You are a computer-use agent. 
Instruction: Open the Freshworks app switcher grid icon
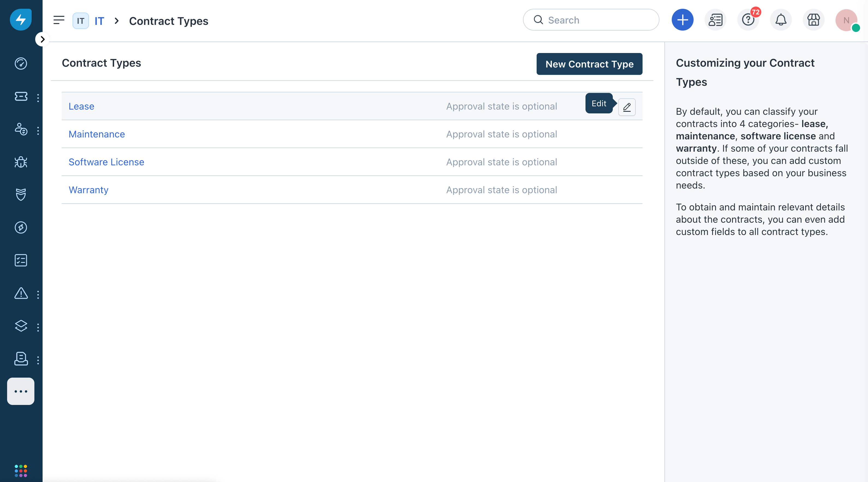pyautogui.click(x=21, y=471)
